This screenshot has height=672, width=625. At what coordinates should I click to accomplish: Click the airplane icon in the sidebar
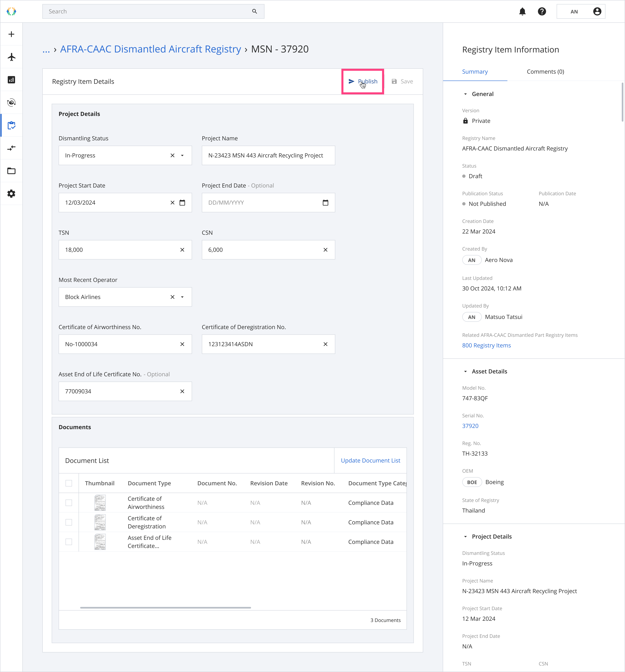(x=12, y=57)
